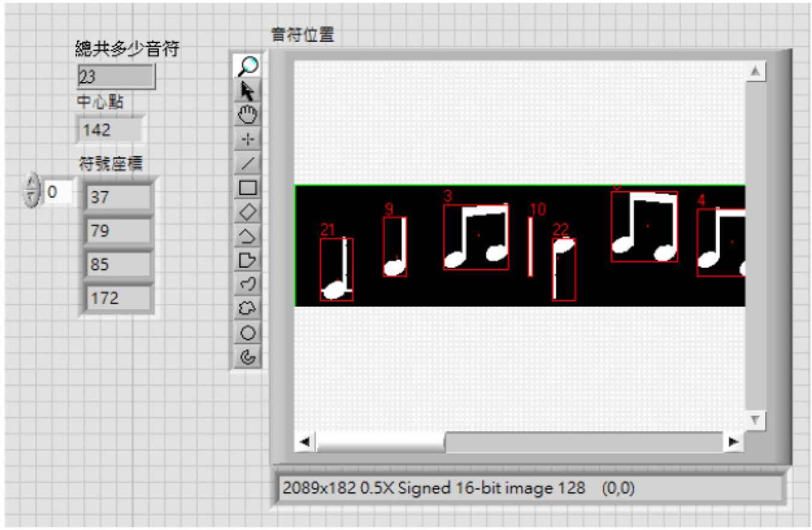Click the 總共多少音符 label
Image resolution: width=812 pixels, height=530 pixels.
tap(128, 50)
